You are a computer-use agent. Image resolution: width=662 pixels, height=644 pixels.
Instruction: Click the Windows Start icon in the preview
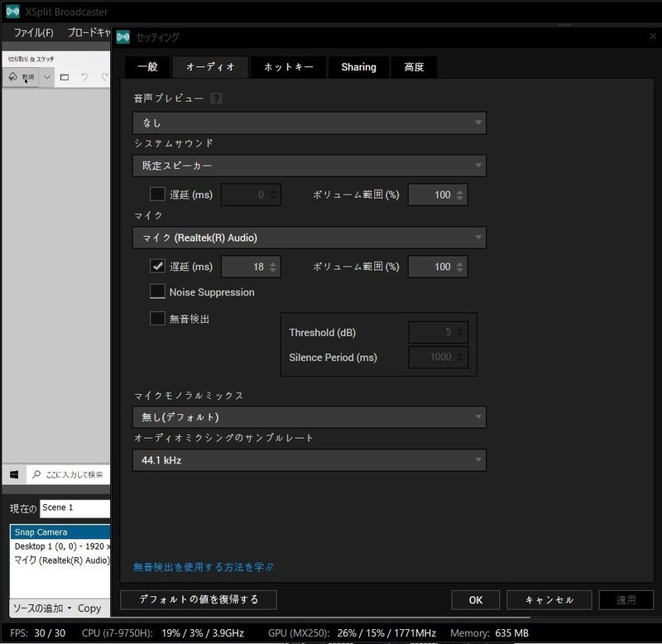pyautogui.click(x=14, y=474)
